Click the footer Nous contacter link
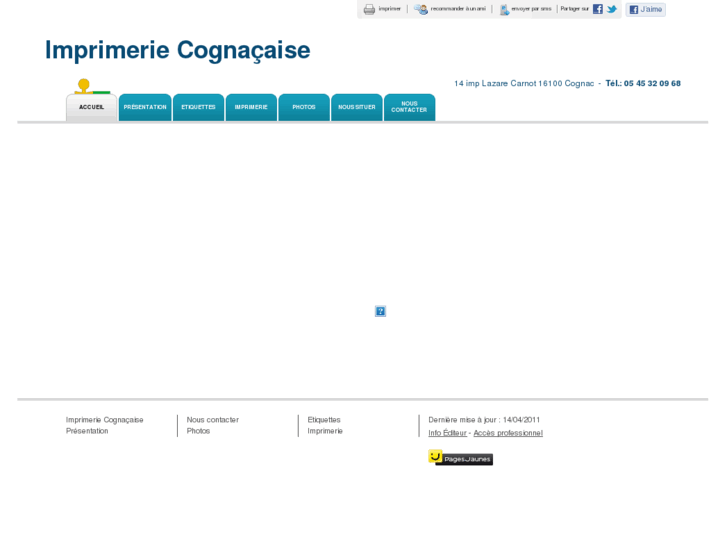This screenshot has width=727, height=545. coord(212,420)
